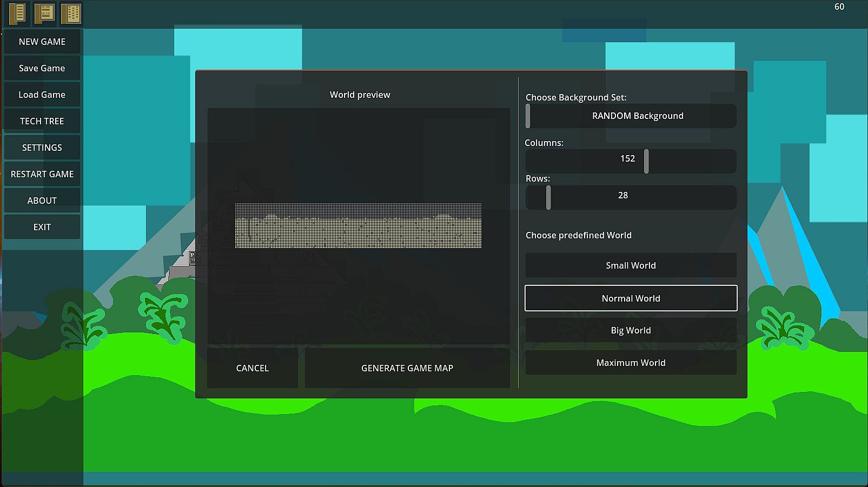Click GENERATE GAME MAP button
This screenshot has width=868, height=487.
click(407, 368)
